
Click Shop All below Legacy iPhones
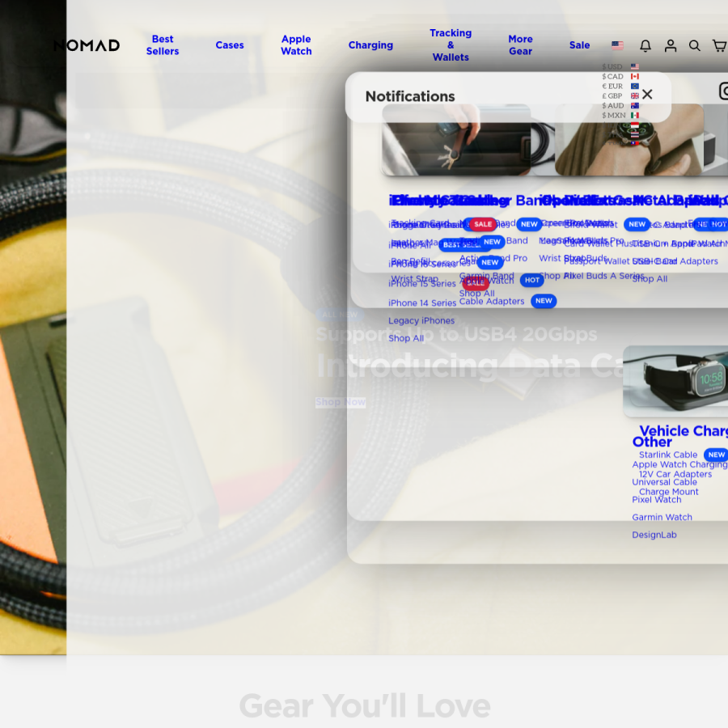click(406, 338)
